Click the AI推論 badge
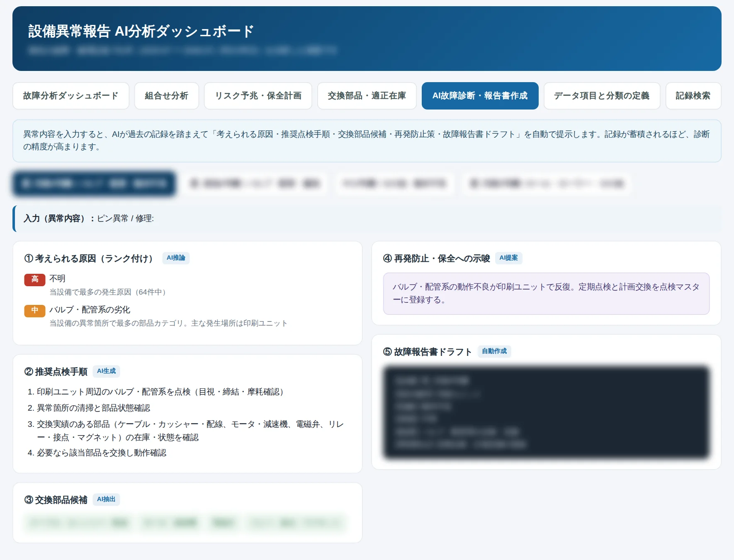Screen dimensions: 734x560 pos(176,258)
